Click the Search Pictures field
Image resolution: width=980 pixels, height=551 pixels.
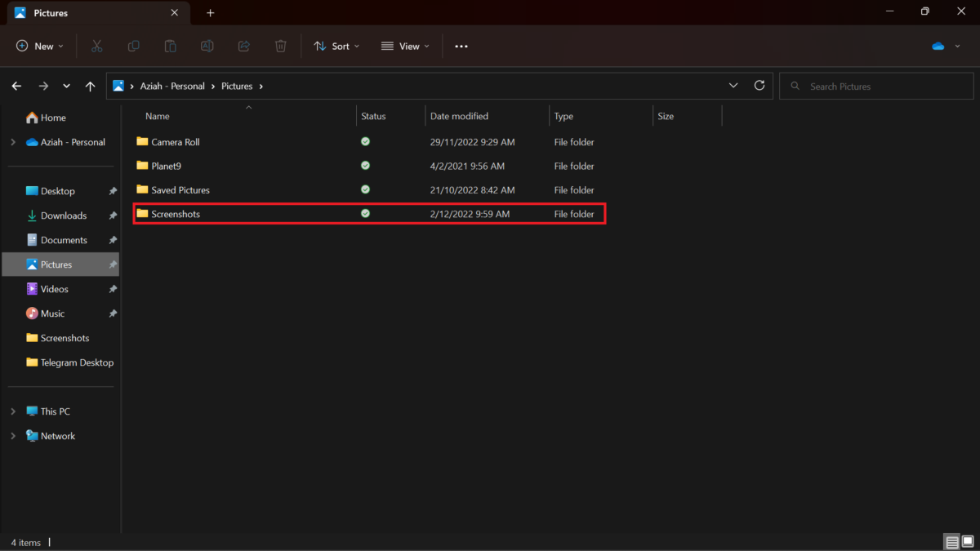[x=877, y=86]
